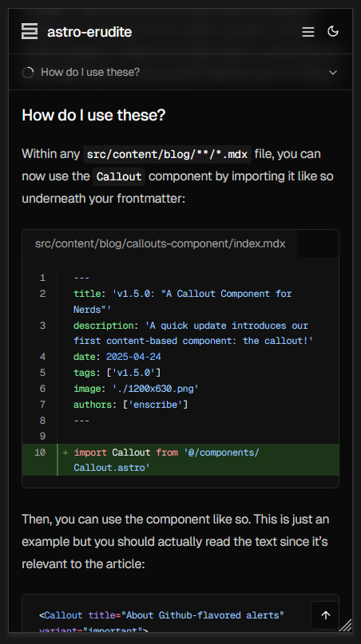Click the resize grip in the corner

[x=345, y=625]
